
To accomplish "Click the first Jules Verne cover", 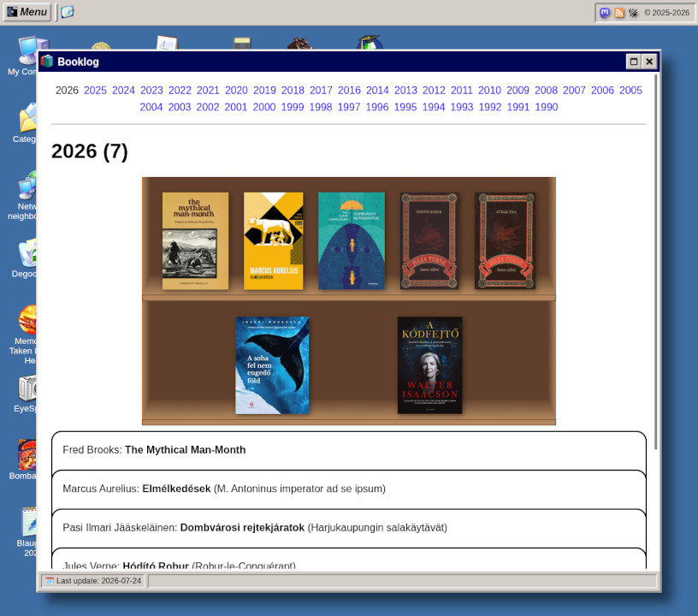I will pos(429,241).
